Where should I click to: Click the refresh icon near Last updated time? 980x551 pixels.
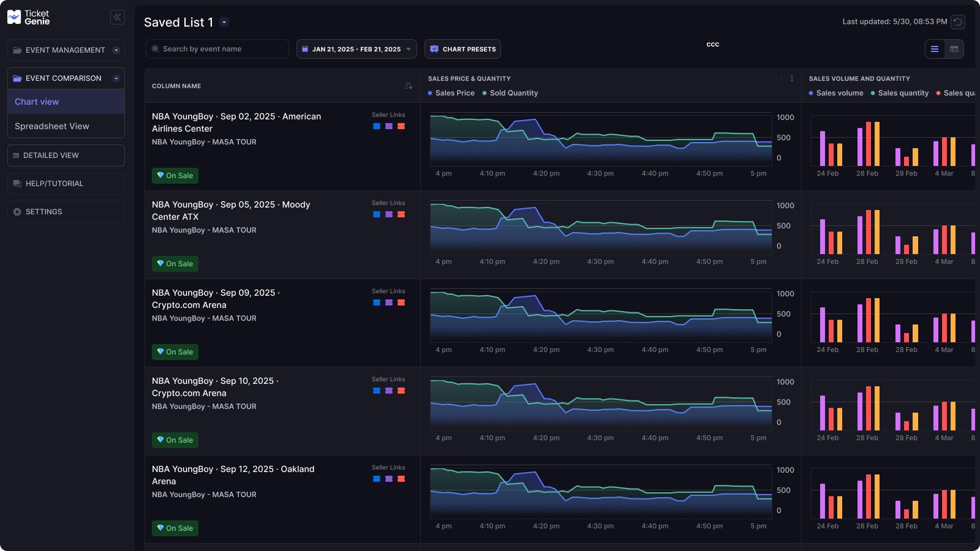[957, 21]
